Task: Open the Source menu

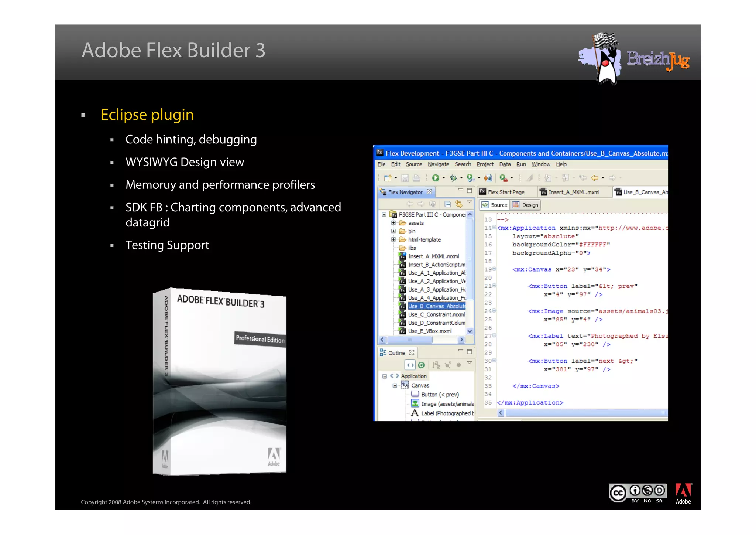Action: [414, 164]
